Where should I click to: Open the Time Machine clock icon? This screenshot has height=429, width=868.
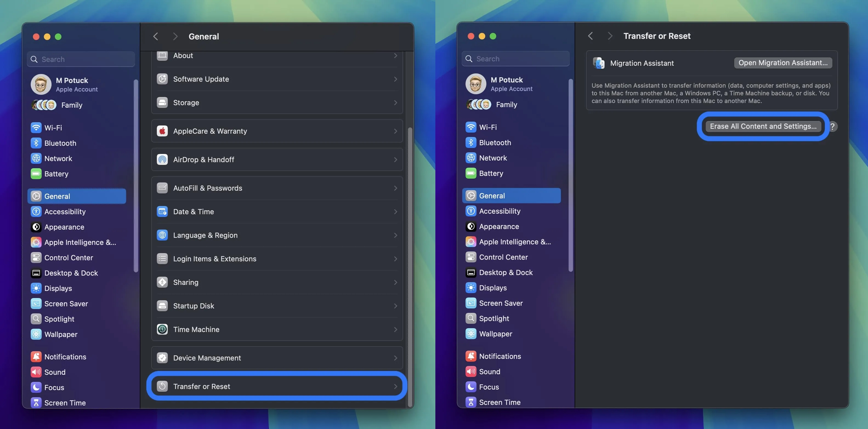pos(162,329)
